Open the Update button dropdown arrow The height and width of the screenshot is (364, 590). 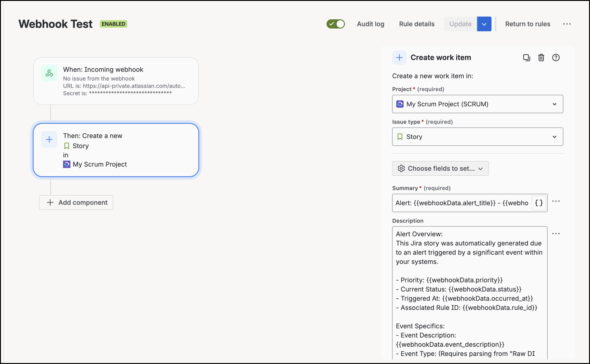click(484, 24)
